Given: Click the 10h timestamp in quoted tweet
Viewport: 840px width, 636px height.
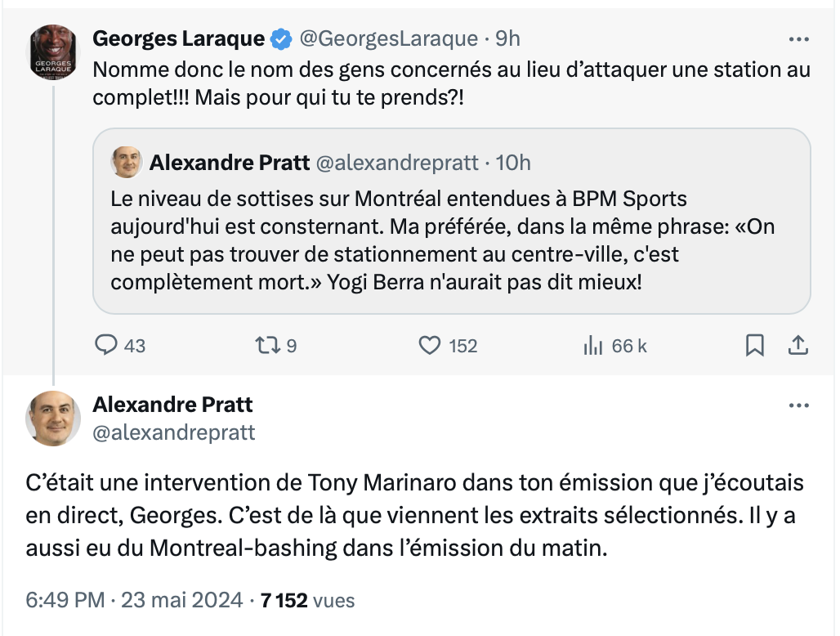Looking at the screenshot, I should (x=513, y=163).
